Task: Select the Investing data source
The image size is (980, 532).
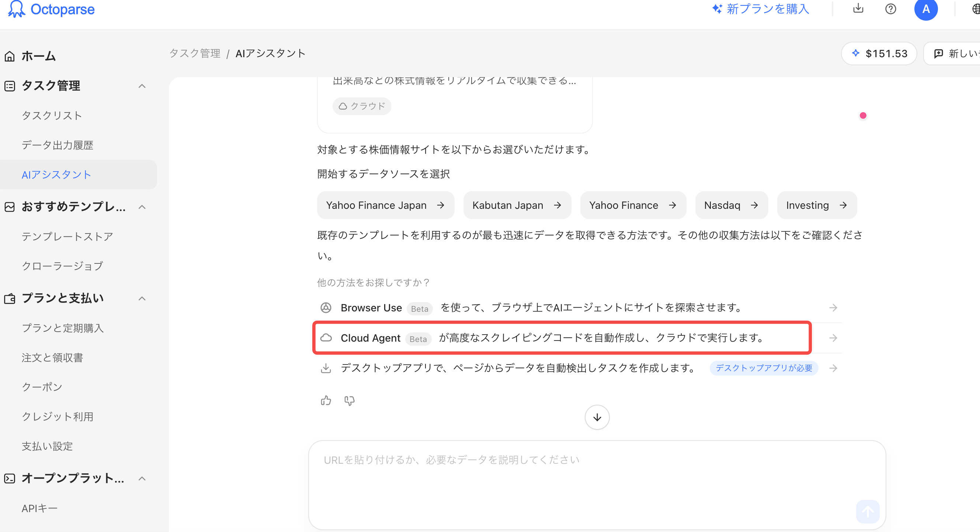Action: tap(817, 205)
